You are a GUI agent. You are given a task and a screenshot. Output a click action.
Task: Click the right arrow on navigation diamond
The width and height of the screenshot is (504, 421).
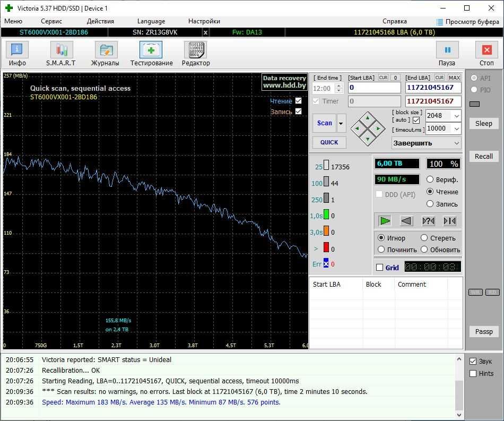[379, 128]
